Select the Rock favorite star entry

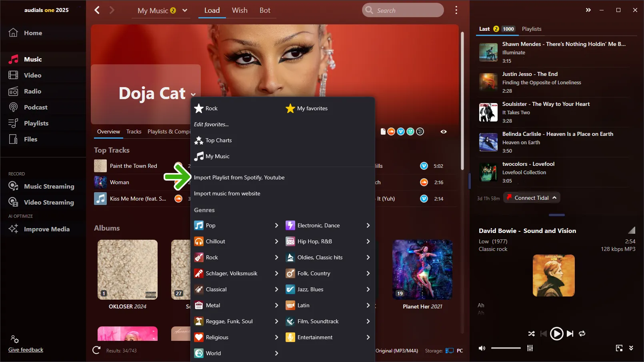(206, 108)
